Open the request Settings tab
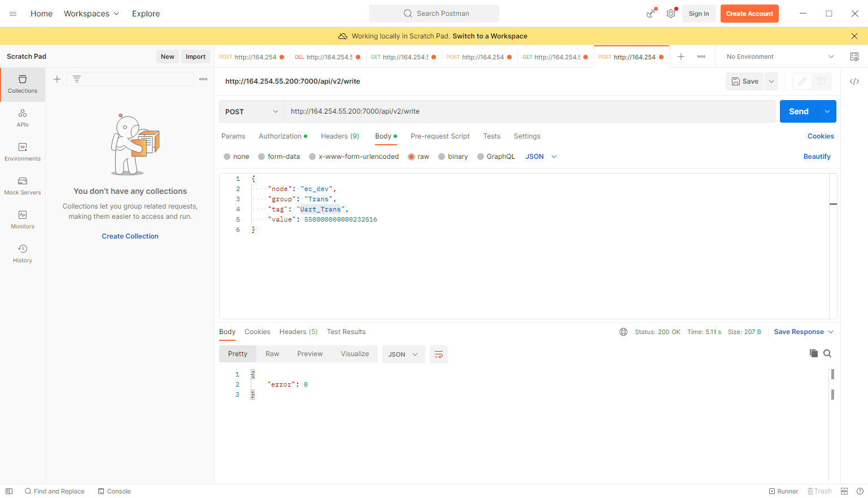Screen dimensions: 868x498 pyautogui.click(x=527, y=136)
